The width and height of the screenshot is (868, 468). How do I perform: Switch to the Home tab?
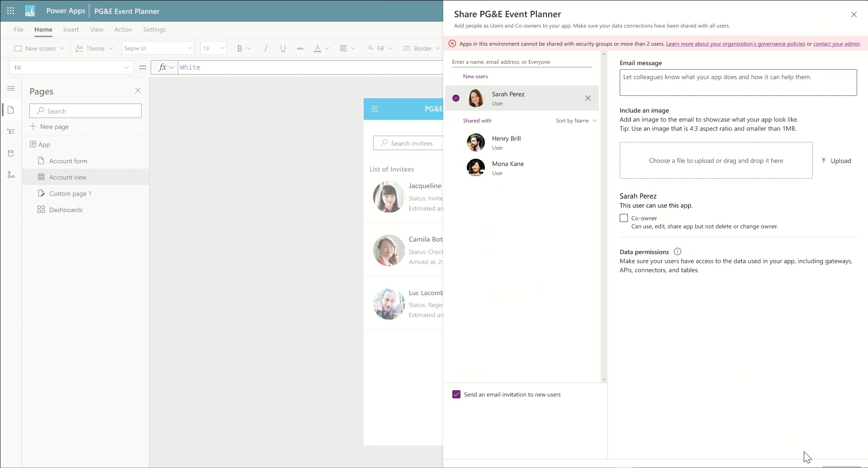pos(43,29)
